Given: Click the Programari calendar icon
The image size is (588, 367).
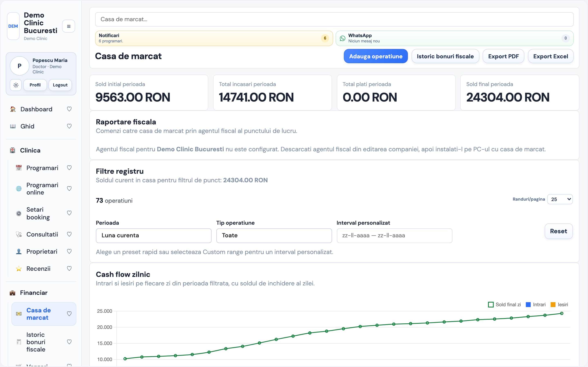Looking at the screenshot, I should pos(19,168).
